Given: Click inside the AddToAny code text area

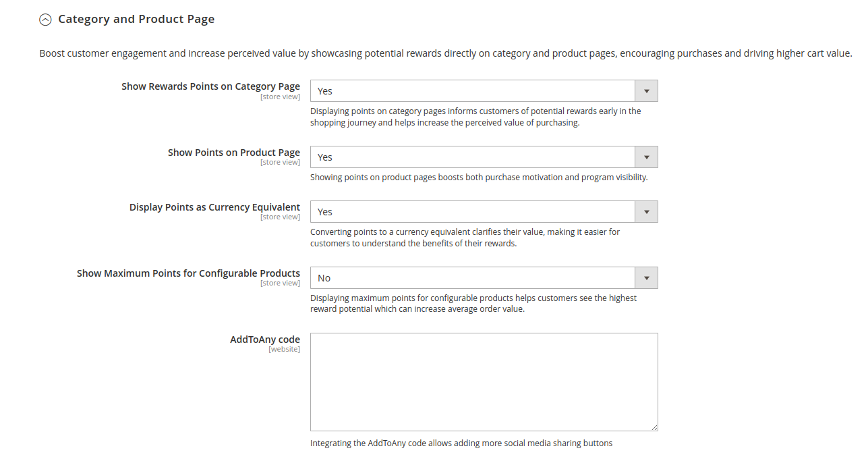Looking at the screenshot, I should click(484, 381).
